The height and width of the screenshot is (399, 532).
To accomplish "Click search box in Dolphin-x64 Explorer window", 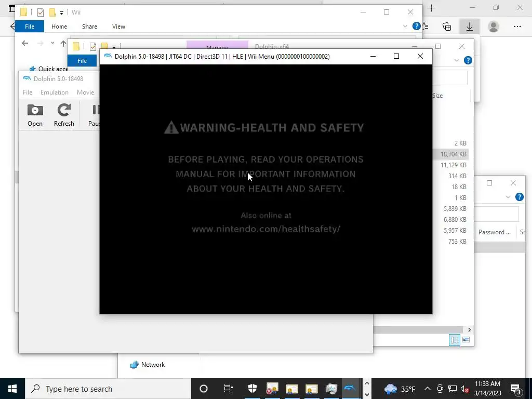I will coord(449,77).
